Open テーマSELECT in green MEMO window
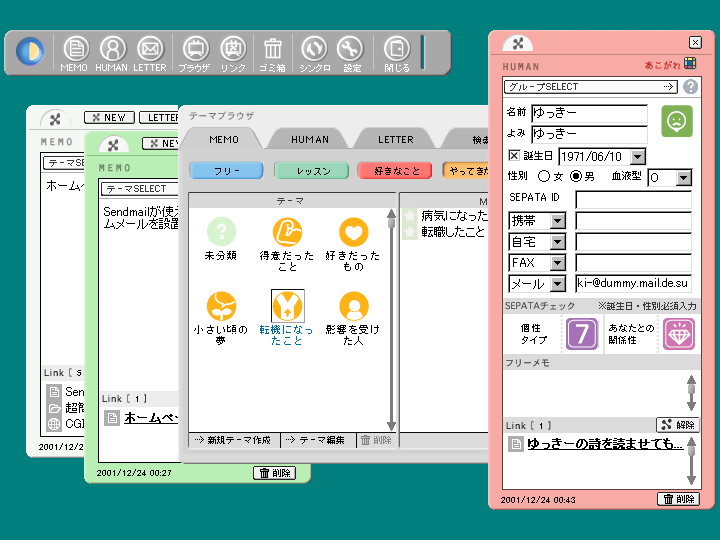 [x=140, y=189]
